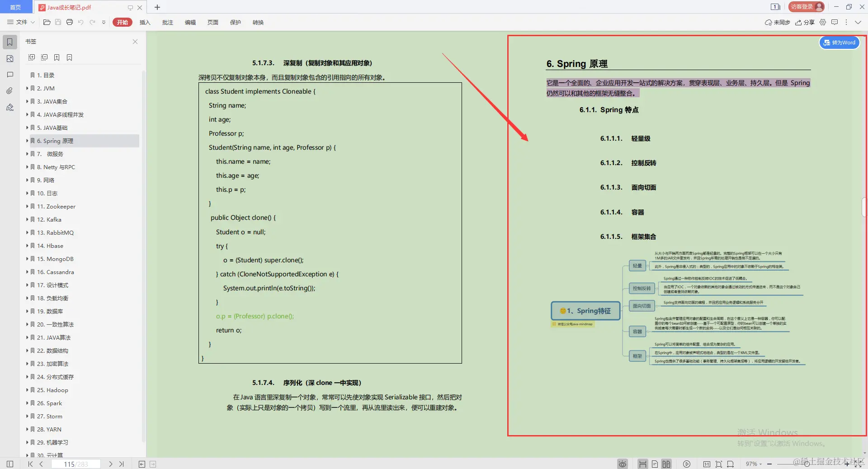Expand the 11. Zookeeper bookmark
Viewport: 868px width, 469px height.
tap(27, 206)
